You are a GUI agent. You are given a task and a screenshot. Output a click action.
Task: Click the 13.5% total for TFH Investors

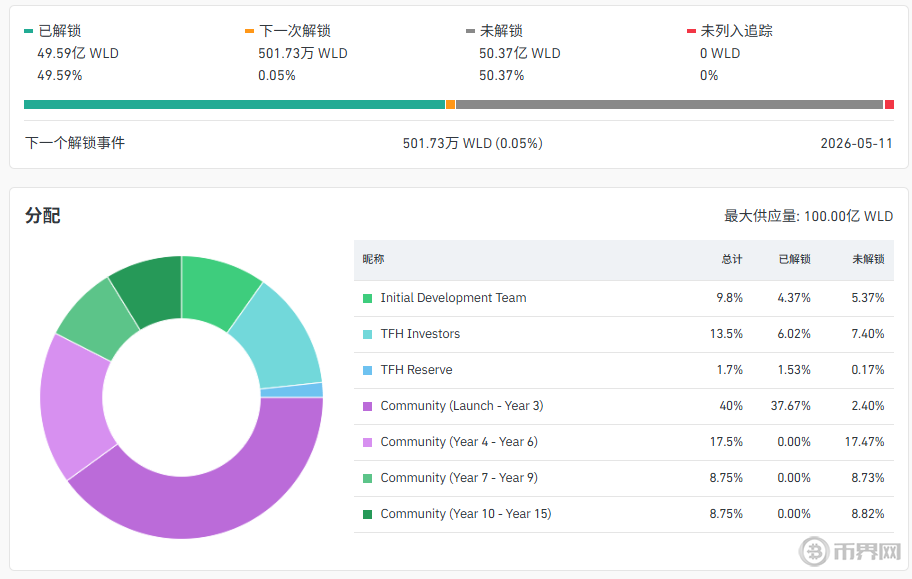[726, 334]
